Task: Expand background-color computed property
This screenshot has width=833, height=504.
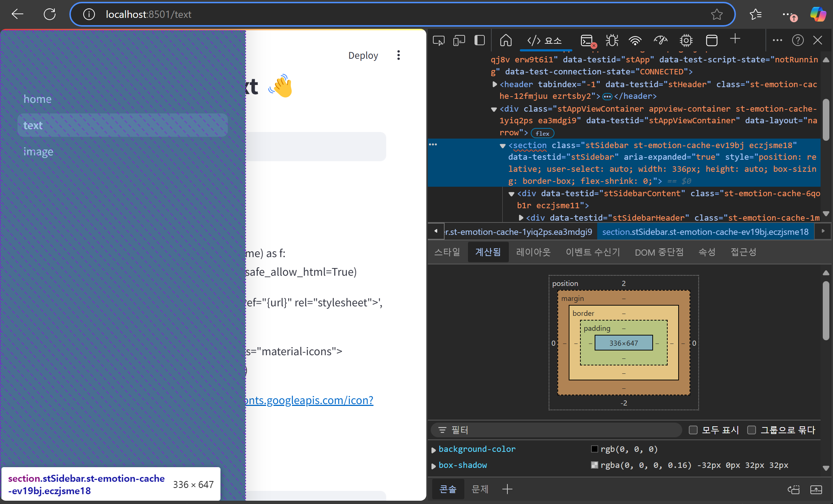Action: point(434,450)
